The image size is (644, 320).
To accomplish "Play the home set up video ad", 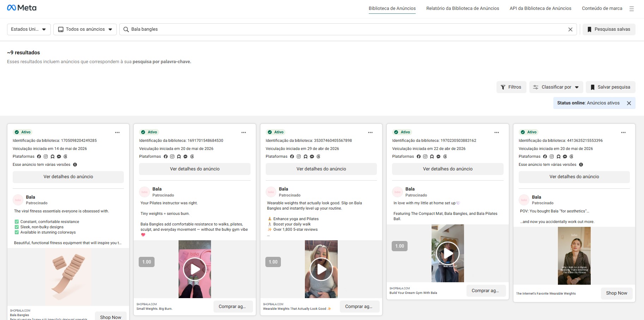I will pos(448,253).
